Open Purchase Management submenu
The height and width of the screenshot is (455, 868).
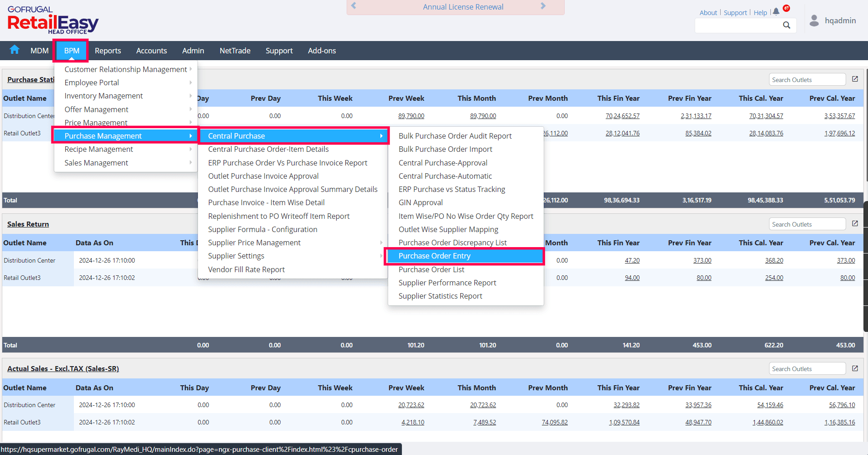click(x=126, y=136)
